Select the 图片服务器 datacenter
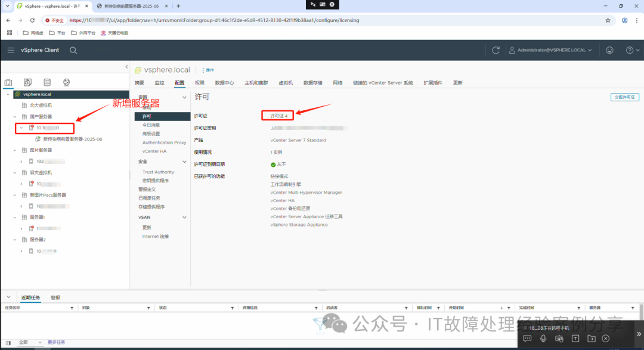 [x=41, y=150]
